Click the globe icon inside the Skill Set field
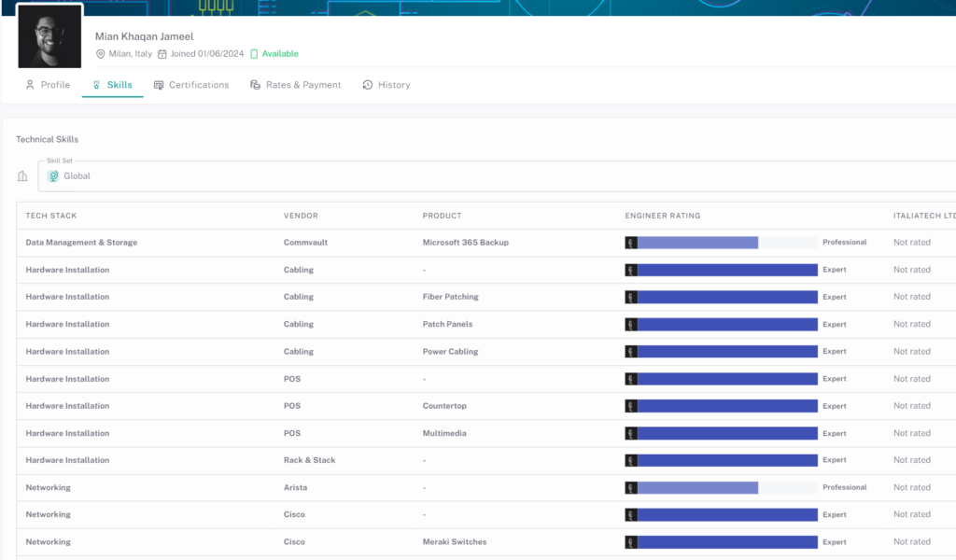The height and width of the screenshot is (560, 956). (54, 175)
